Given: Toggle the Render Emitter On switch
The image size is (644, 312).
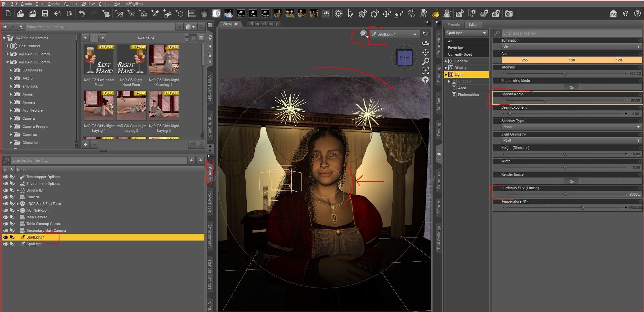Looking at the screenshot, I should (x=572, y=181).
